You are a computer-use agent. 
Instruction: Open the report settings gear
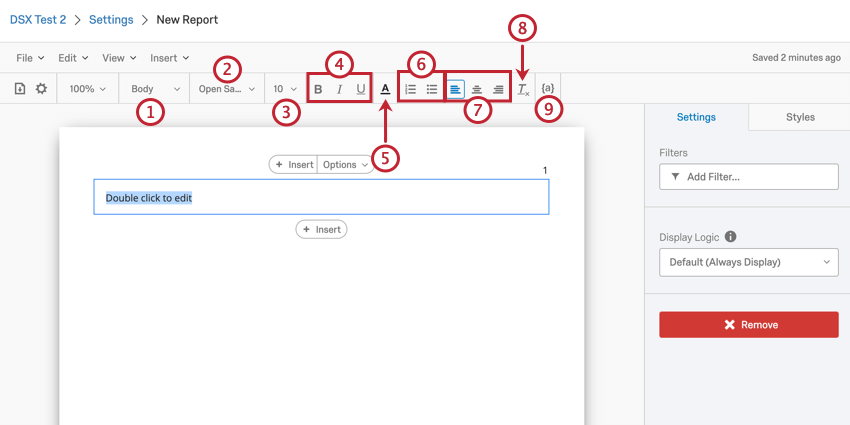(41, 89)
